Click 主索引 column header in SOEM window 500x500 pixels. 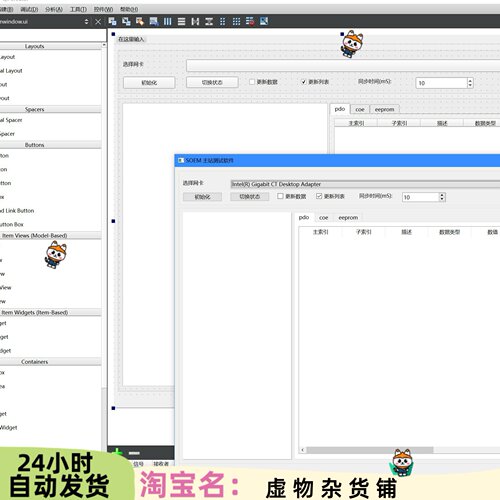[x=320, y=232]
